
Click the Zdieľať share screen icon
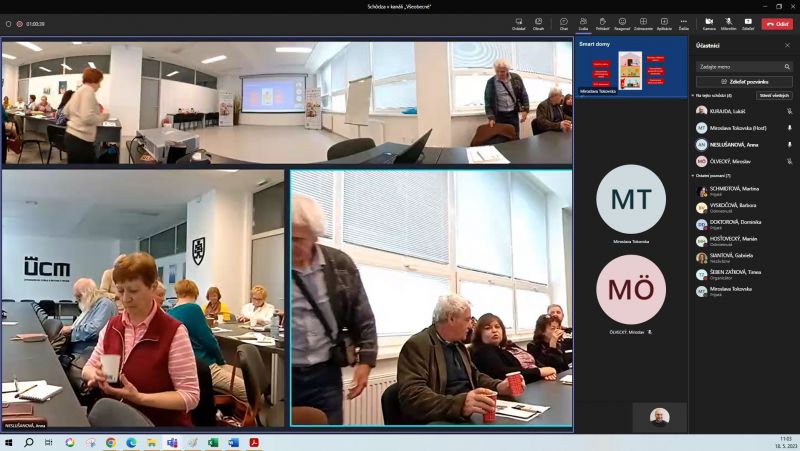coord(748,23)
